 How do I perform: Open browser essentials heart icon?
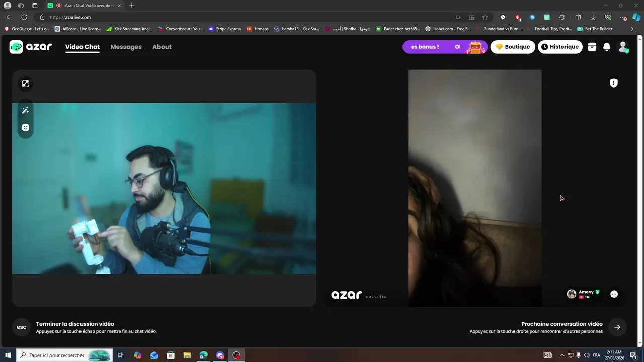pos(608,17)
